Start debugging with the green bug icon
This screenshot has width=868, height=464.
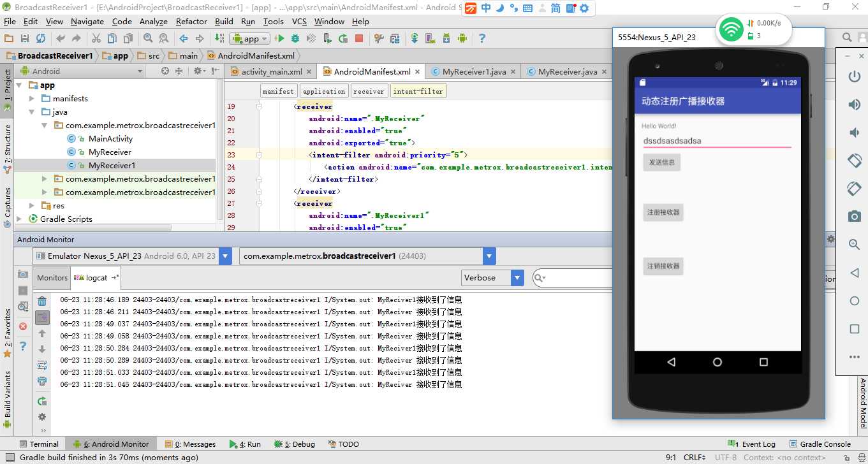(295, 38)
